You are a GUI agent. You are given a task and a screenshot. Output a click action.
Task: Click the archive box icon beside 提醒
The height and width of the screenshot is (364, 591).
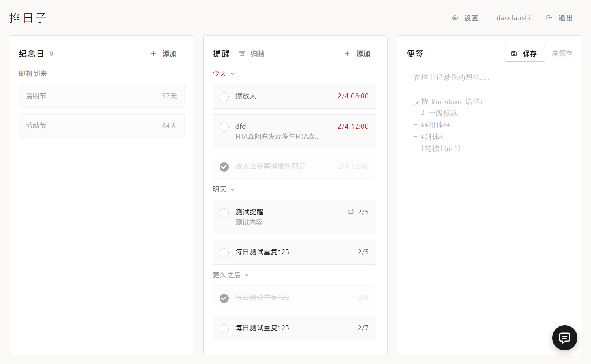242,54
